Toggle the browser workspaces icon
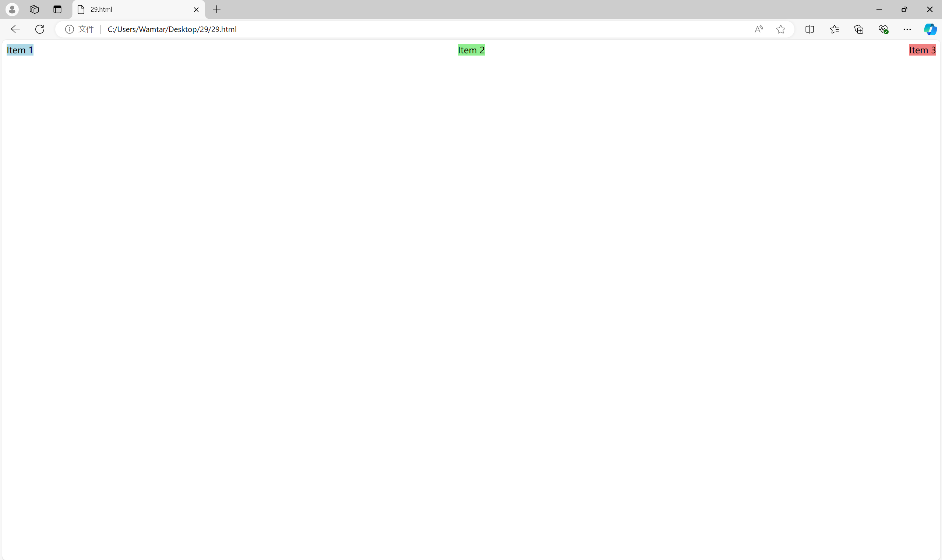The width and height of the screenshot is (942, 560). [35, 9]
